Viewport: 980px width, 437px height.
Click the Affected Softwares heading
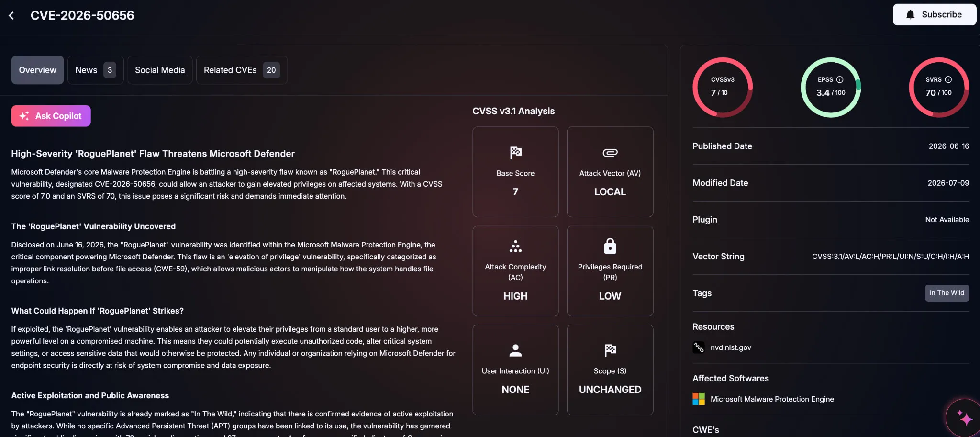click(731, 379)
